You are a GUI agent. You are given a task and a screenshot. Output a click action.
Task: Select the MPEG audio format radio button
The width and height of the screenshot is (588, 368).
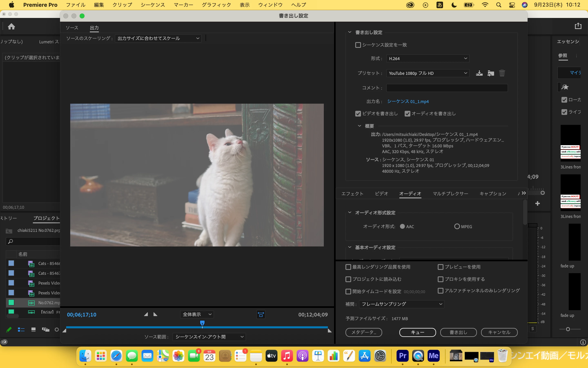tap(457, 226)
